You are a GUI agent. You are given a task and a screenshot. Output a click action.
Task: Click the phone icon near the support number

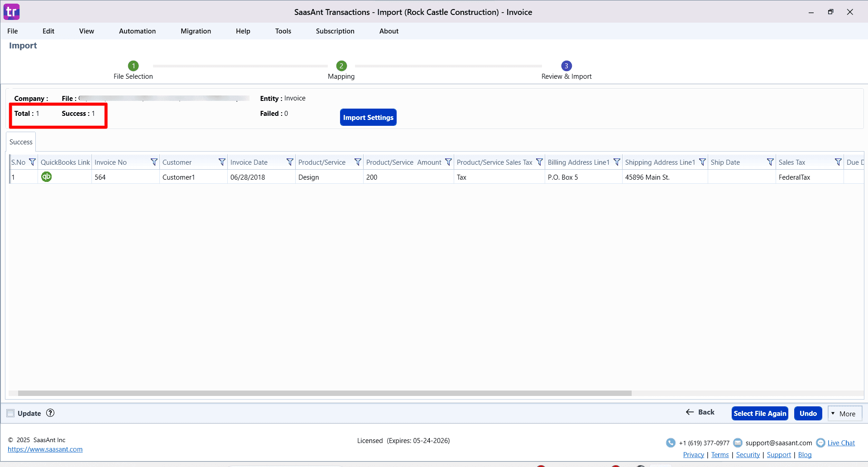tap(671, 443)
